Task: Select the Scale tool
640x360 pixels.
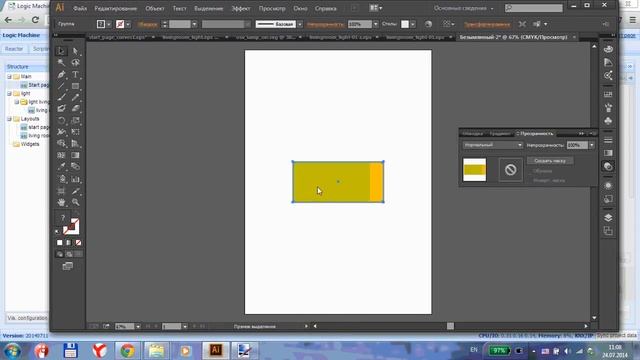Action: point(75,120)
